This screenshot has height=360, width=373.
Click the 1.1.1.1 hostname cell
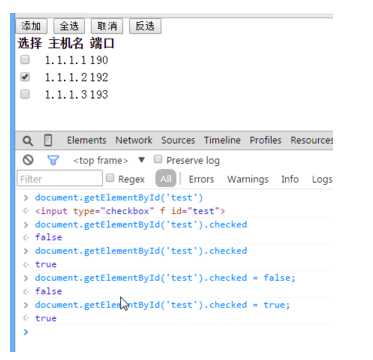tap(65, 60)
